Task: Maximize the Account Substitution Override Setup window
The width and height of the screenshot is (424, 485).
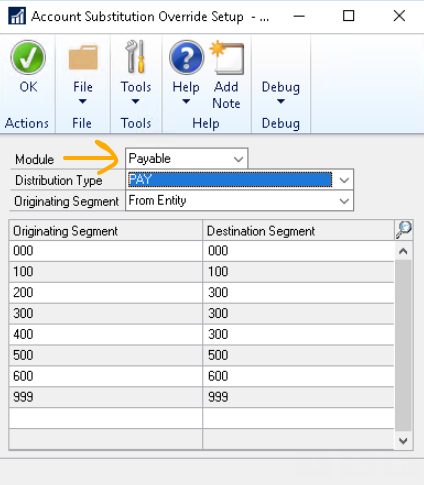Action: click(349, 16)
